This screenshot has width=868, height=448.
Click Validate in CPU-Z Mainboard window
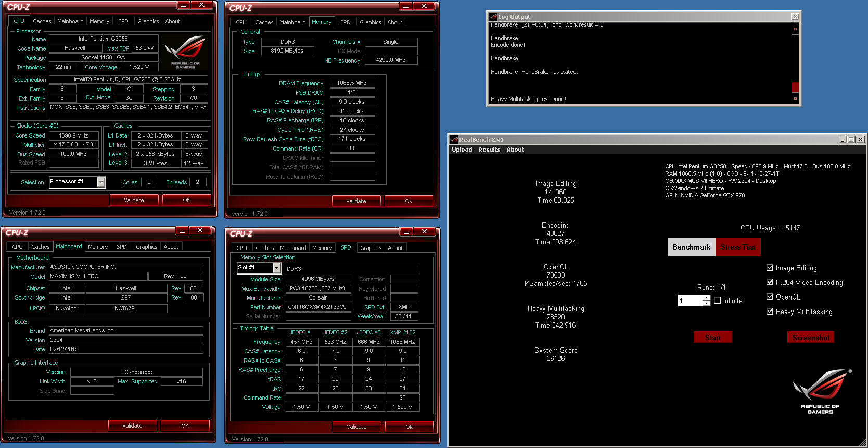coord(132,426)
